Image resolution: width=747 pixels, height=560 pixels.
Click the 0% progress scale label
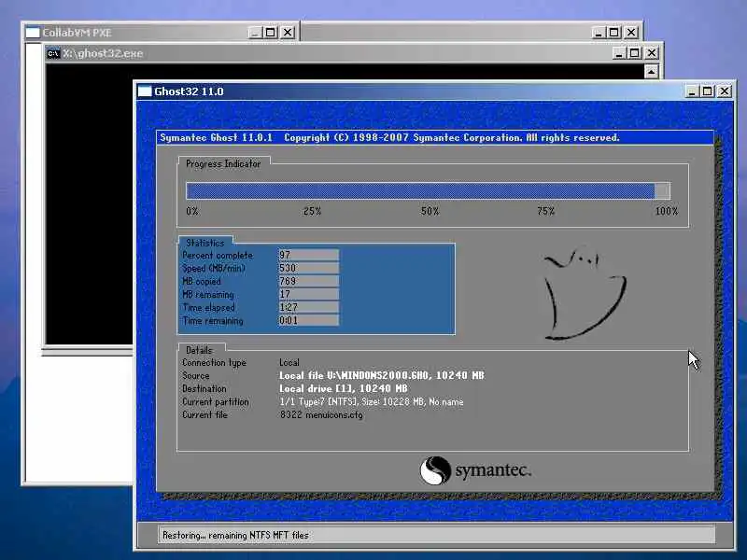(192, 211)
